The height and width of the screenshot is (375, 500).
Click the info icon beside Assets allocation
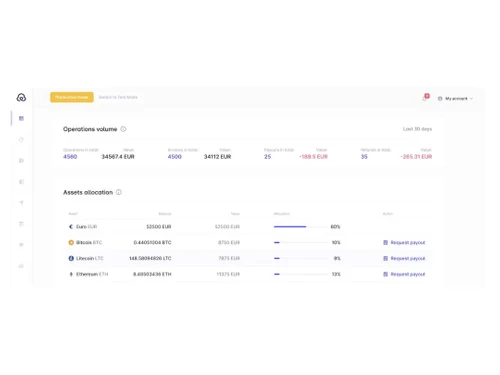click(x=119, y=192)
